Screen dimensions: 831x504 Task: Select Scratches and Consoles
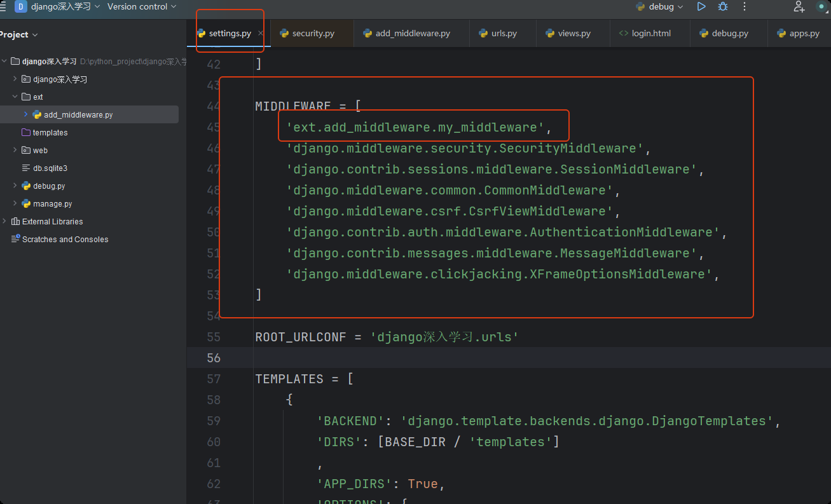[65, 240]
